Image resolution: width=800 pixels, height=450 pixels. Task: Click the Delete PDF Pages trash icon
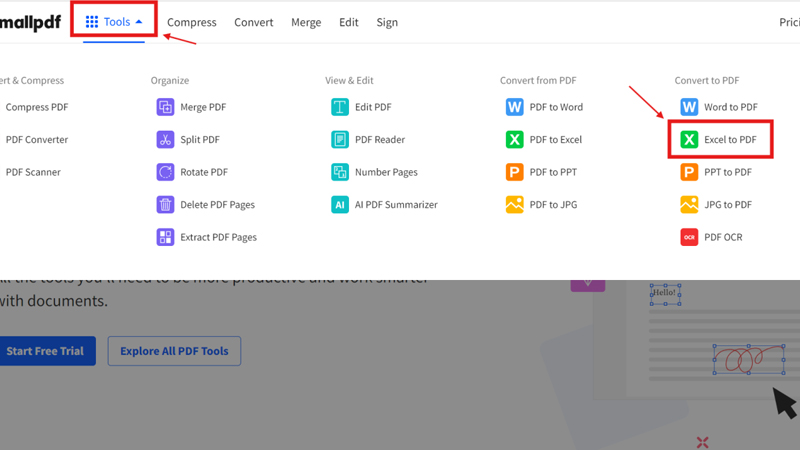click(165, 205)
